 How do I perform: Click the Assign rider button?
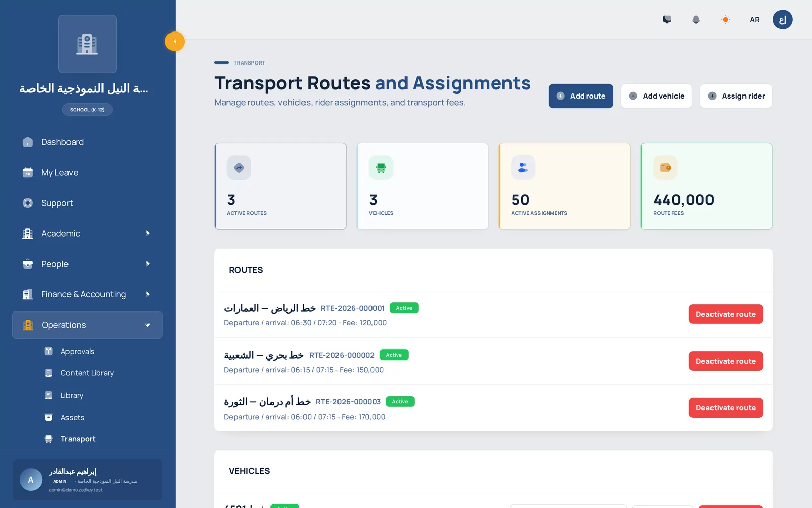pyautogui.click(x=736, y=96)
